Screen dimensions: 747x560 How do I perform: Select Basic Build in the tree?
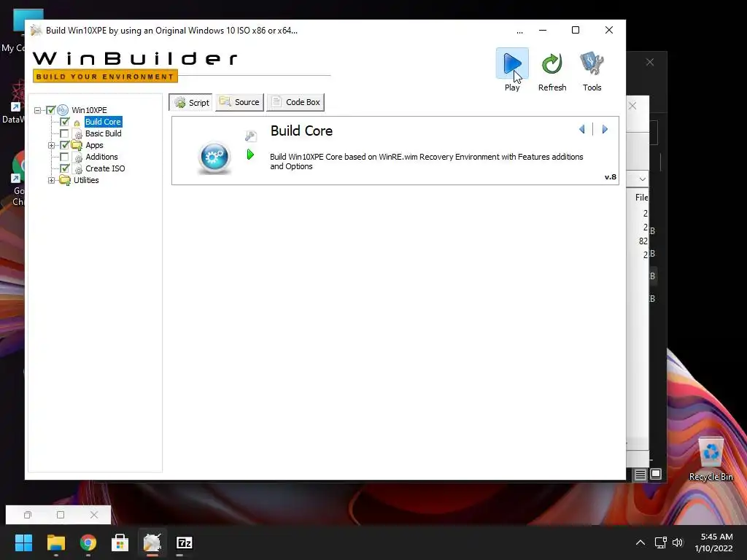click(104, 133)
